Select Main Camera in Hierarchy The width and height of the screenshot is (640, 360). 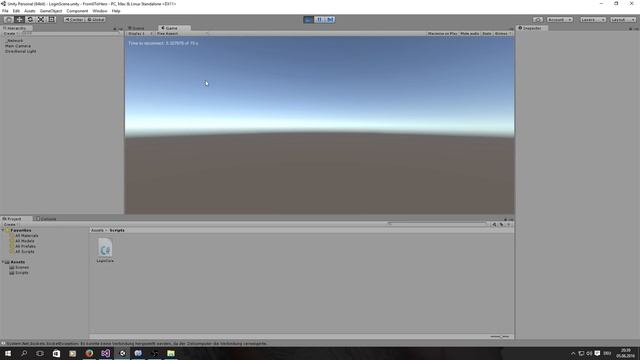[18, 46]
